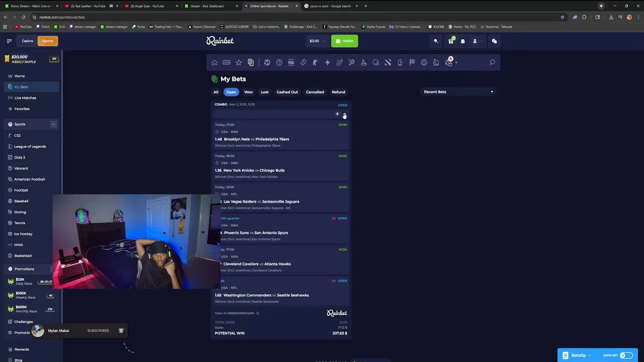Reload the browser page

[x=23, y=17]
